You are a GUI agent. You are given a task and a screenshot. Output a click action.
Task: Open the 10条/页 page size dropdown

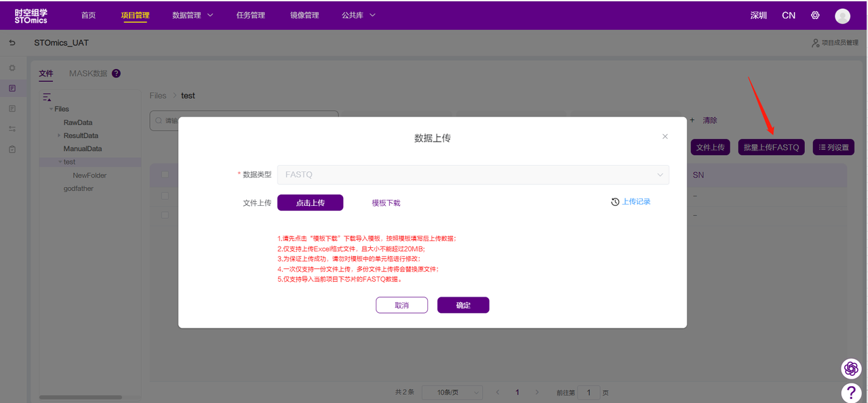(x=452, y=392)
